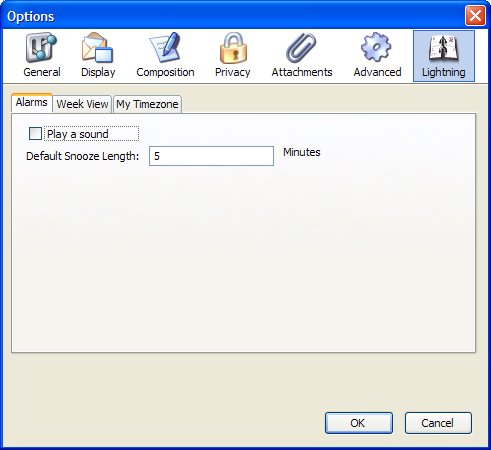Tick the Play a sound checkbox box

point(35,134)
